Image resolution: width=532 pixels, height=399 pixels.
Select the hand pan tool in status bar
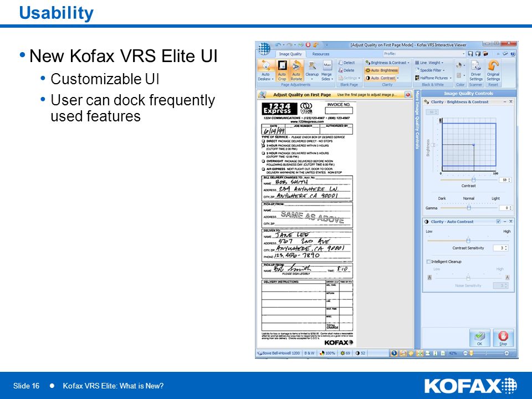point(411,353)
